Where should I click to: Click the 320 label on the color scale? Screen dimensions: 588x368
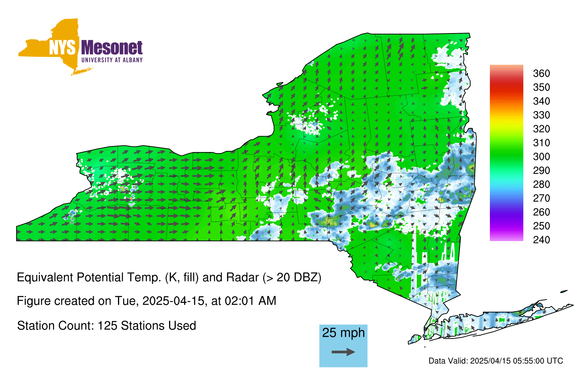click(541, 129)
